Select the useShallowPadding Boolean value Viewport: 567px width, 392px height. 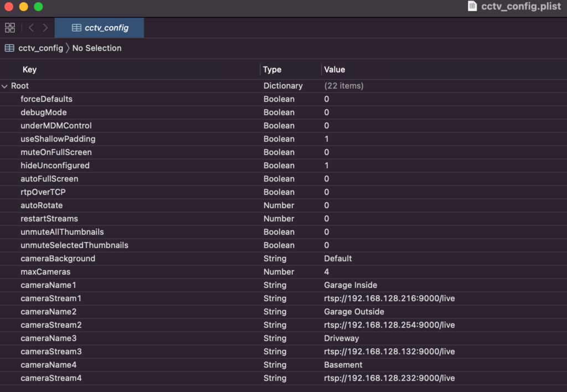click(327, 139)
